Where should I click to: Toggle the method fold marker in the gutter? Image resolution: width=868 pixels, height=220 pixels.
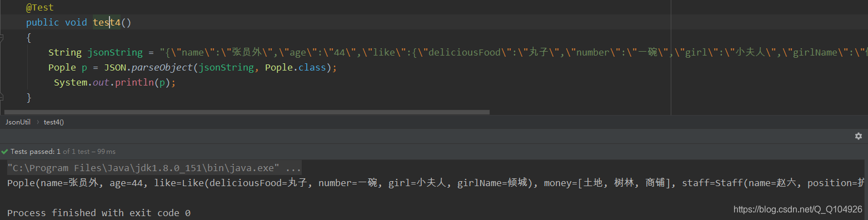(x=2, y=38)
